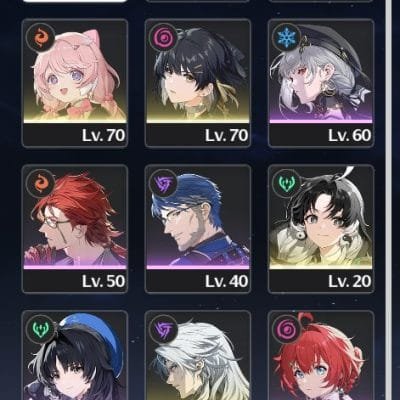Image resolution: width=400 pixels, height=400 pixels.
Task: Click the Havoc element icon on red-haired girl card
Action: pos(287,329)
